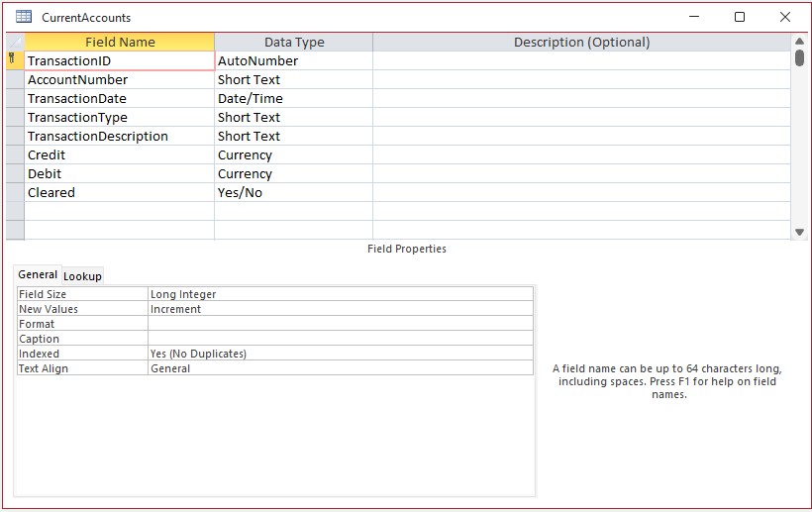Click the TransactionDate field name cell

[119, 98]
